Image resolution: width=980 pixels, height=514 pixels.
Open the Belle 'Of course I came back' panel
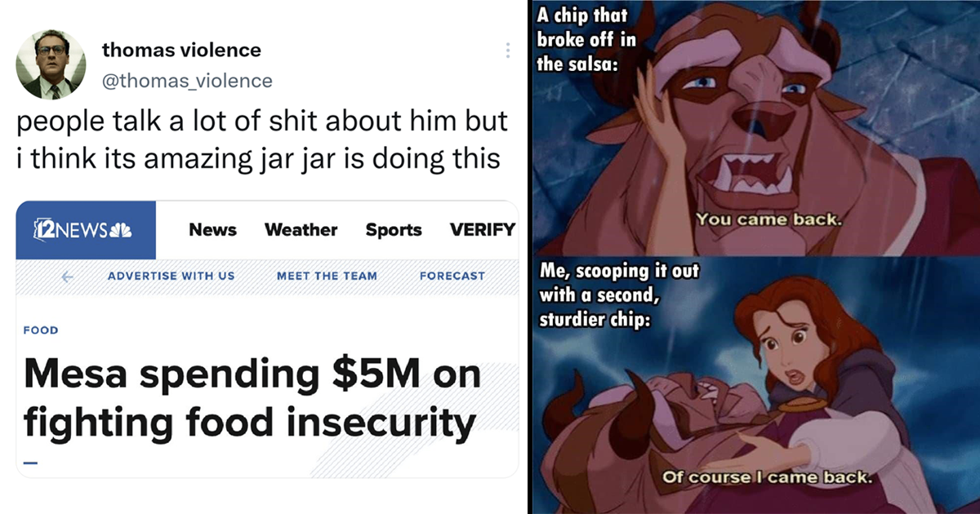756,384
